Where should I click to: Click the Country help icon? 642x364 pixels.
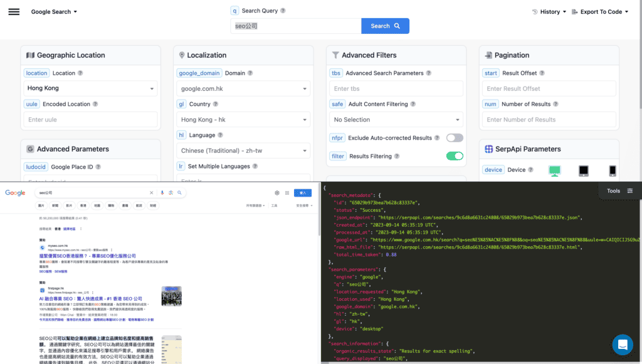[x=216, y=104]
